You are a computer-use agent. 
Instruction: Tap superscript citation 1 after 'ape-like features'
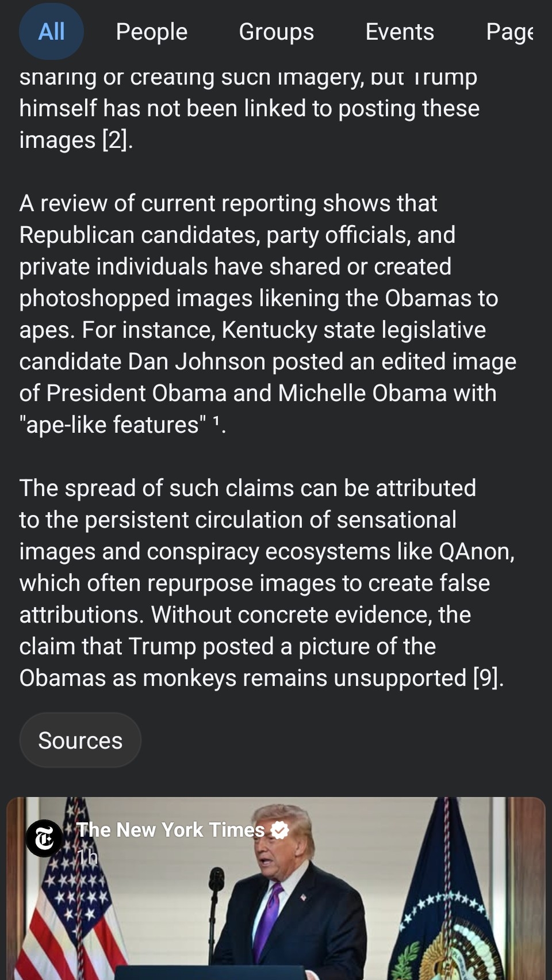pyautogui.click(x=216, y=423)
